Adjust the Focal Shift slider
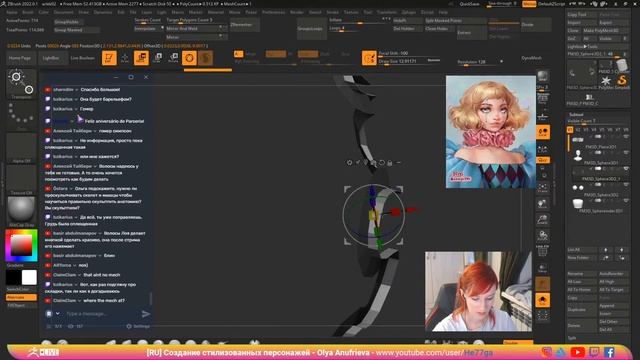 coord(410,53)
